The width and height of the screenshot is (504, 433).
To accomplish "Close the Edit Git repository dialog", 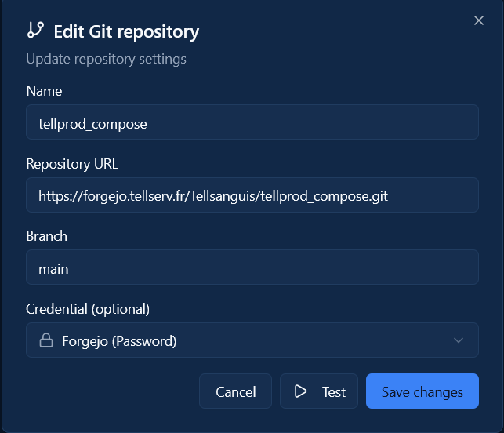I will coord(479,20).
